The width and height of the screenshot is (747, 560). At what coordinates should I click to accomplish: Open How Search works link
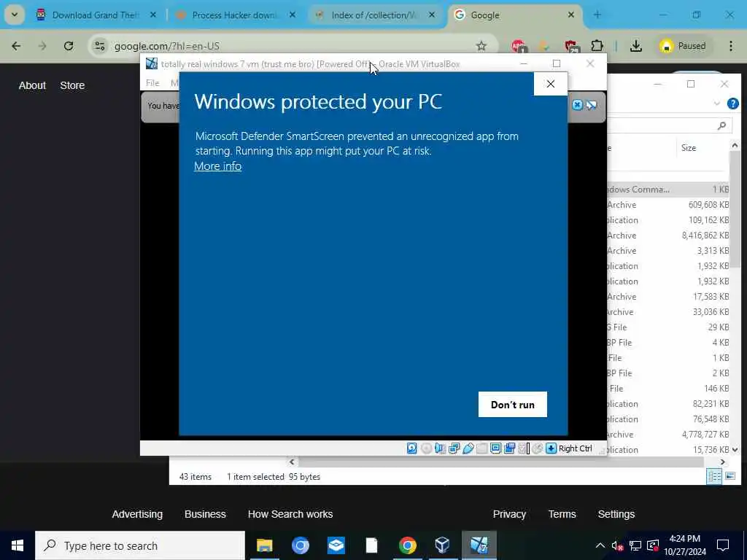click(x=290, y=514)
